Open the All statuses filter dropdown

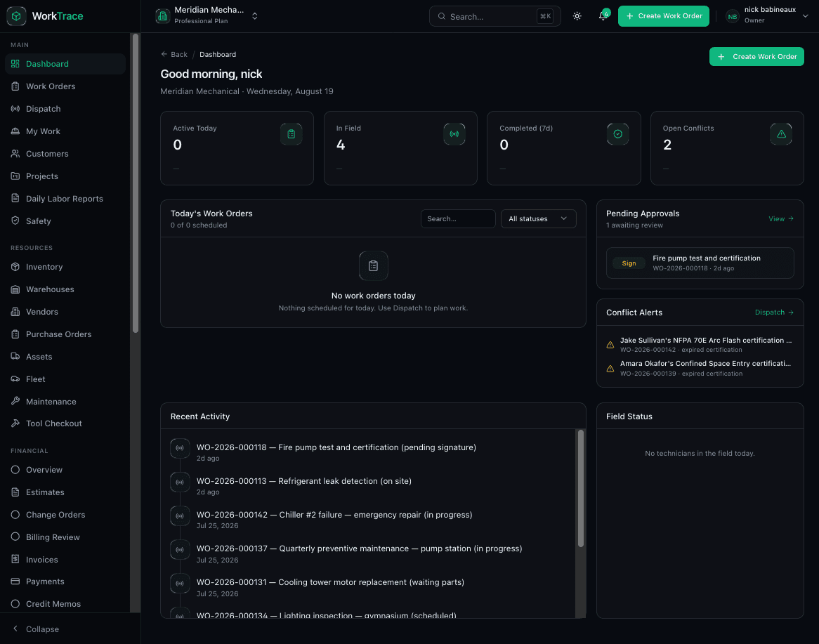tap(538, 219)
